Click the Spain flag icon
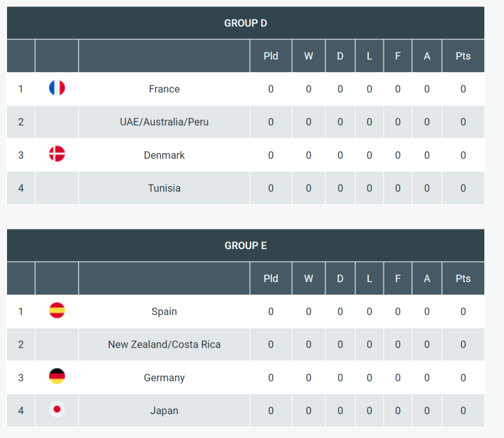The width and height of the screenshot is (504, 438). [x=57, y=311]
